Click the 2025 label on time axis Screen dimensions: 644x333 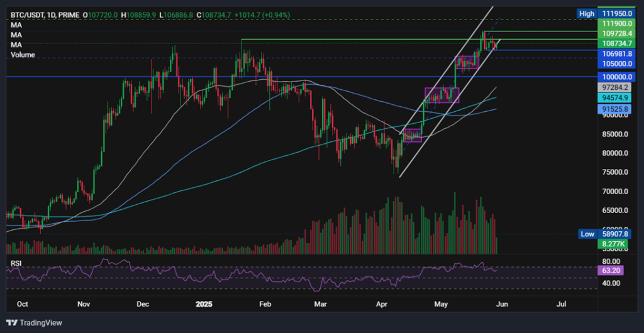pyautogui.click(x=203, y=304)
